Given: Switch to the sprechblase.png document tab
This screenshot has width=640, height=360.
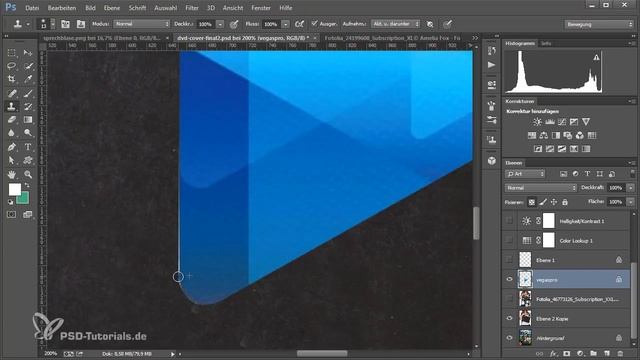Looking at the screenshot, I should tap(102, 38).
